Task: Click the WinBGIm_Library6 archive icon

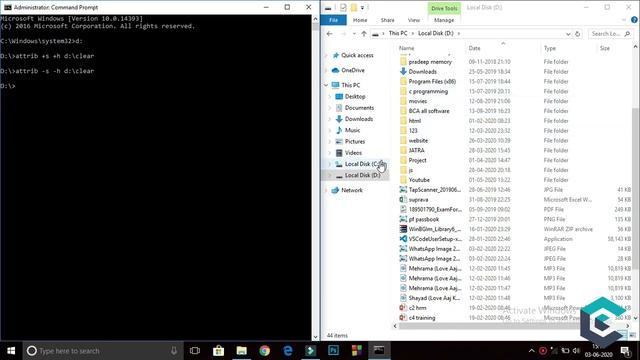Action: coord(403,229)
